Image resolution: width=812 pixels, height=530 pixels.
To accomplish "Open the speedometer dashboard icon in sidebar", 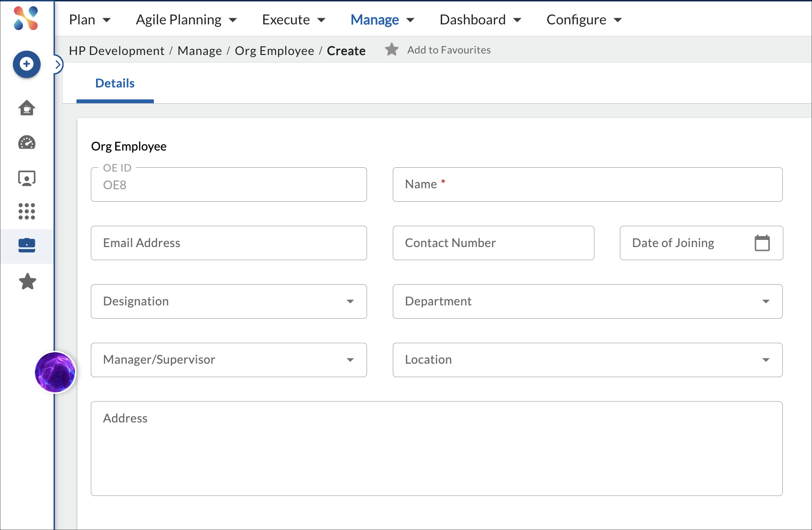I will (27, 142).
